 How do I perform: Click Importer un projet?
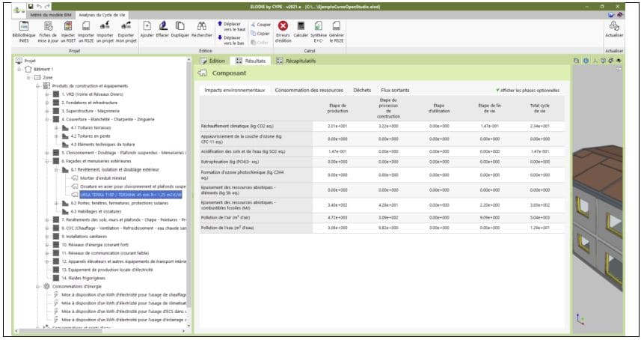tap(105, 31)
